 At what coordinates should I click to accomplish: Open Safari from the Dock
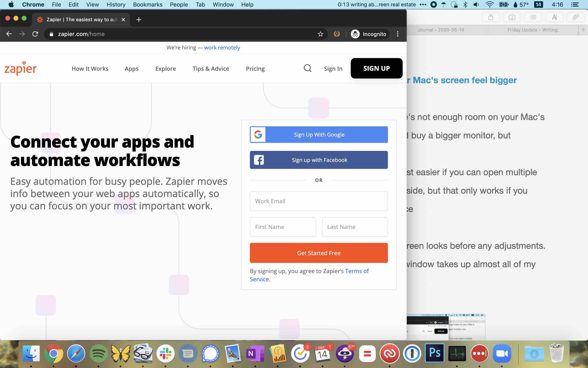pos(76,353)
